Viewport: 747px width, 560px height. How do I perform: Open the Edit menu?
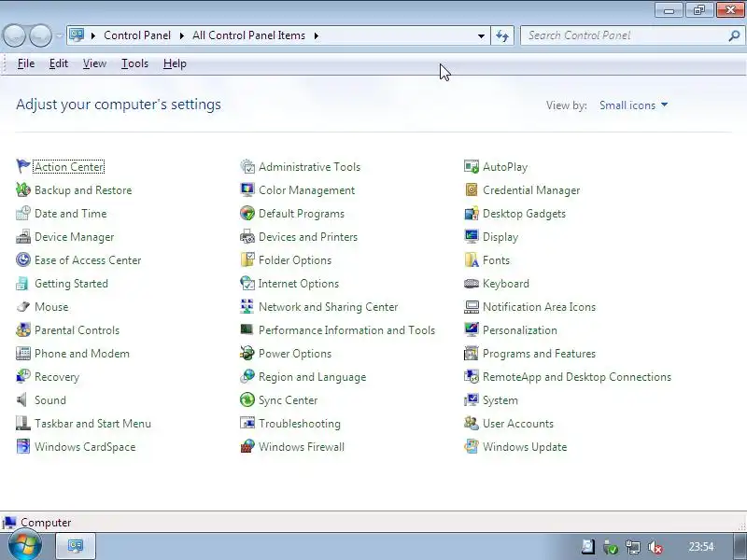[59, 63]
